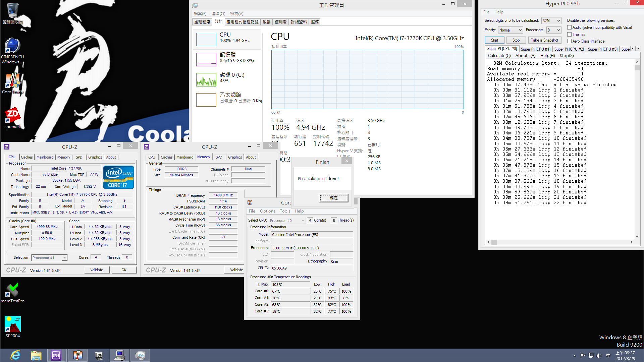Click the Hyper PI horizontal scrollbar thumb
This screenshot has height=362, width=644.
click(x=494, y=242)
